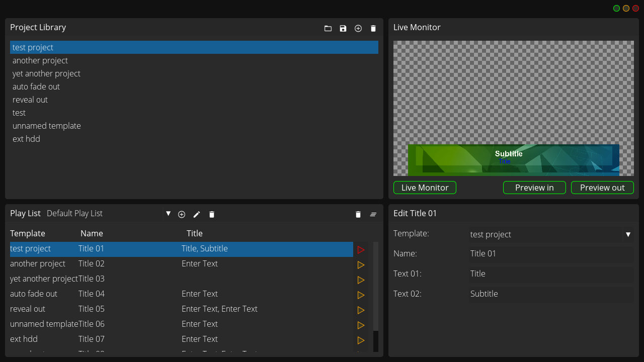Click the Text 01 field containing Title
Image resolution: width=644 pixels, height=362 pixels.
551,274
